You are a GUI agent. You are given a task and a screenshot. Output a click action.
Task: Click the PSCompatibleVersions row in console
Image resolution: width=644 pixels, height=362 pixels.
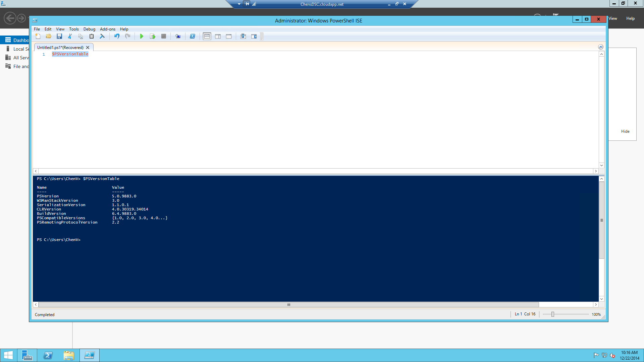[x=102, y=218]
